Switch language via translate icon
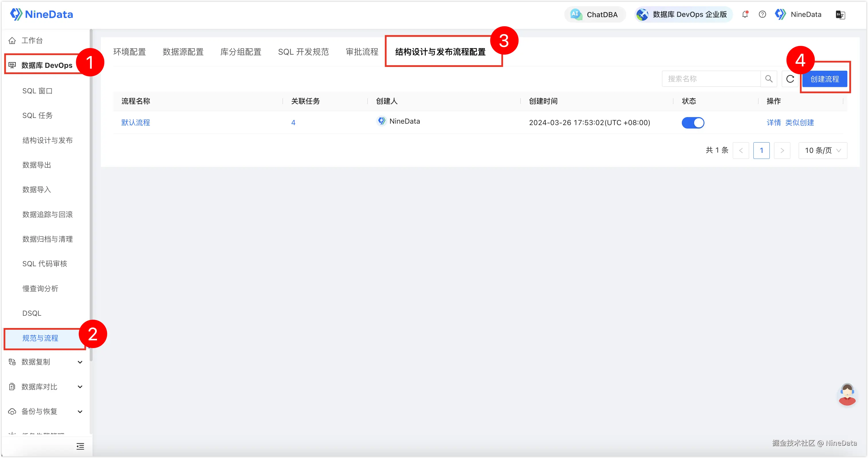The height and width of the screenshot is (458, 868). (840, 15)
